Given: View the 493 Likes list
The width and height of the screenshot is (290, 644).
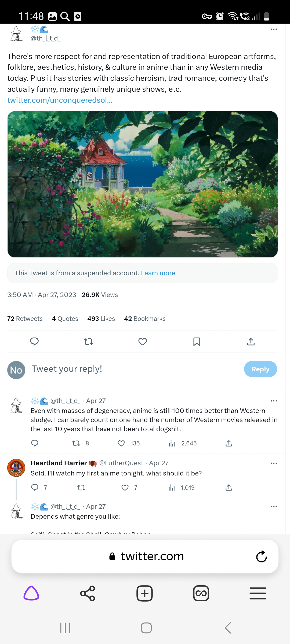Looking at the screenshot, I should 101,319.
